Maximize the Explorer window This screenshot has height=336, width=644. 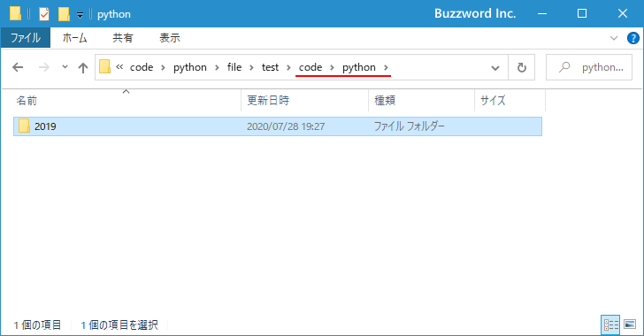[x=582, y=13]
